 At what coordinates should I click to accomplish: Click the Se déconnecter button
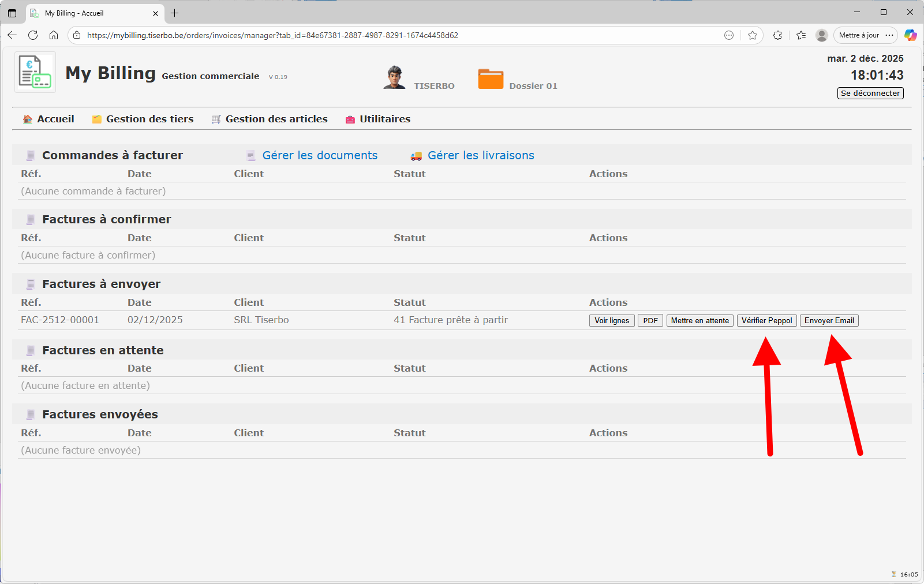[870, 93]
